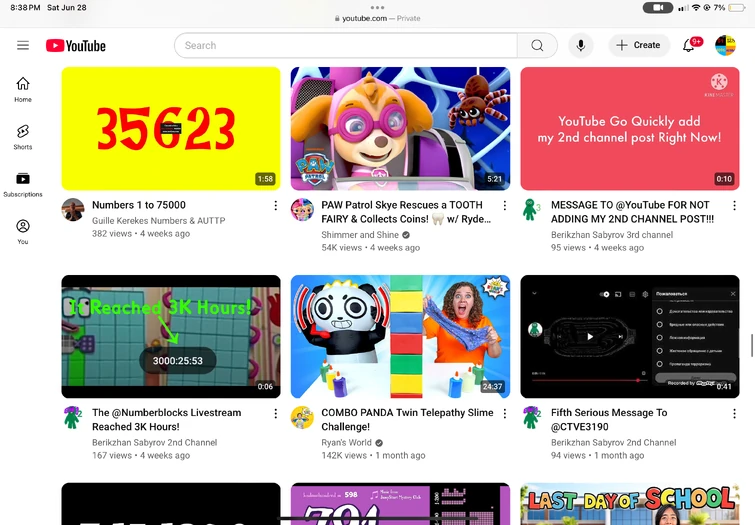Open more options for PAW Patrol Skye video
This screenshot has width=755, height=525.
[x=505, y=206]
